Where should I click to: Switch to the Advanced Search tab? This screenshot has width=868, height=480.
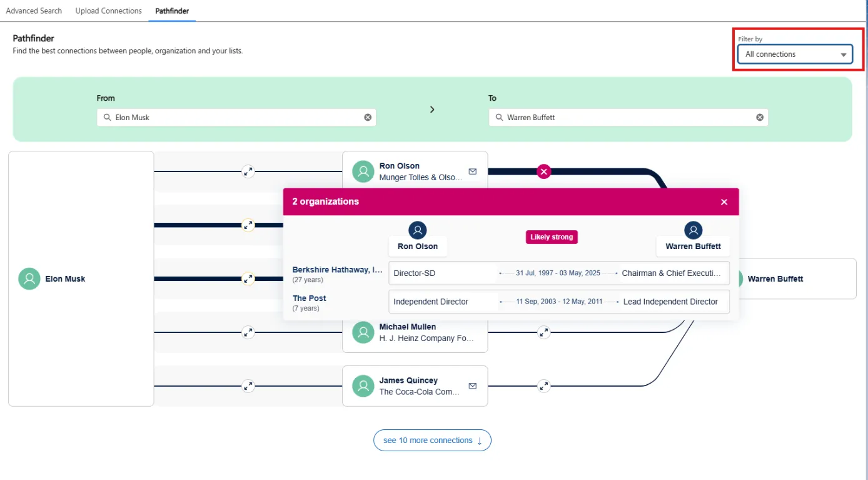point(34,11)
